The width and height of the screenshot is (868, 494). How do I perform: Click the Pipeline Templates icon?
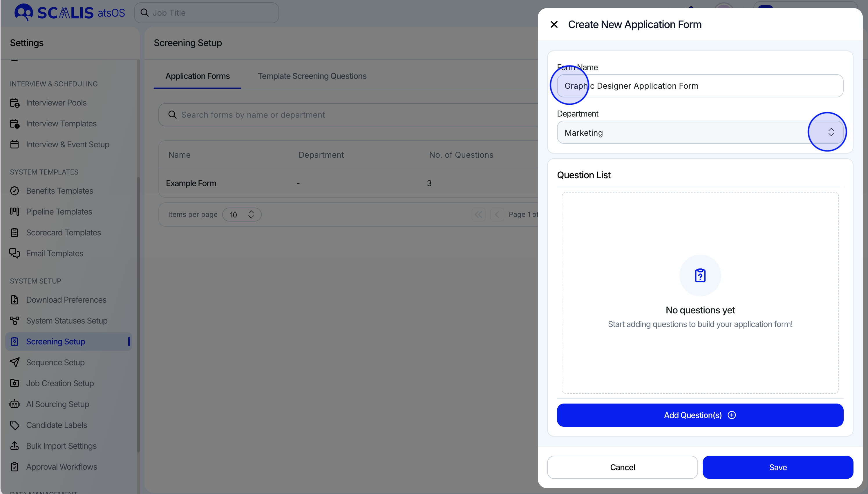click(14, 212)
